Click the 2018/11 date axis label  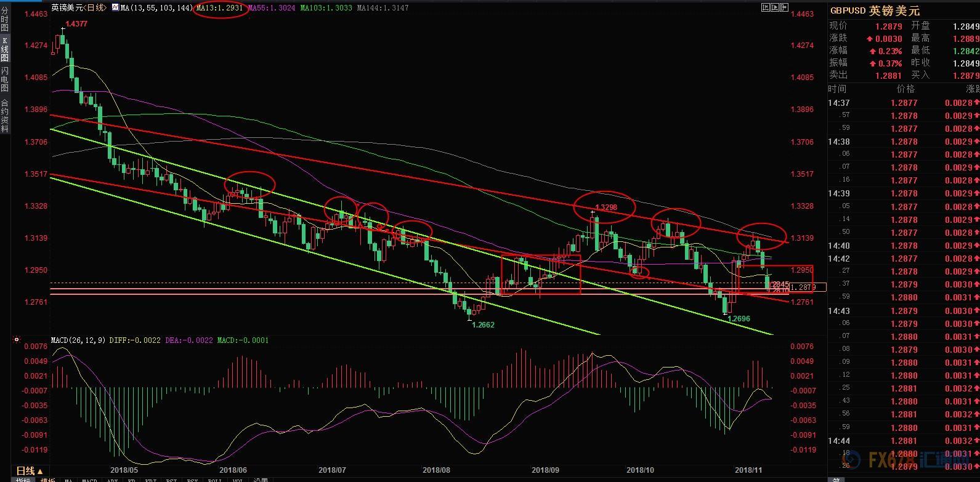tap(749, 470)
